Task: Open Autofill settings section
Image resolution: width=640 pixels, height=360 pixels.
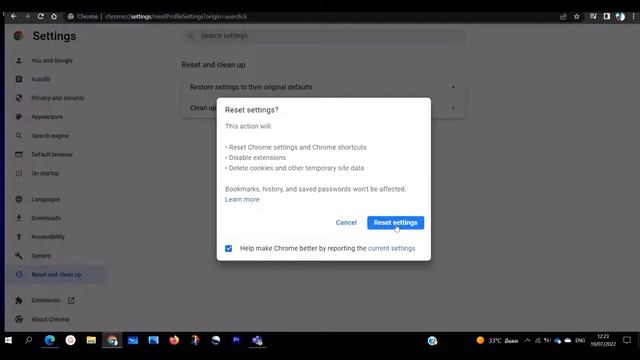Action: (41, 79)
